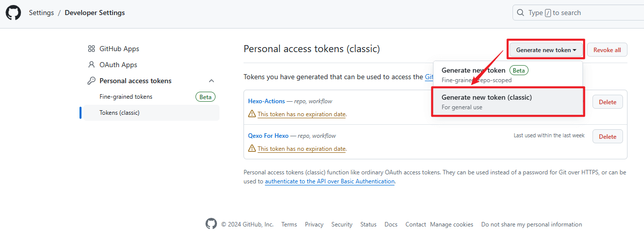Delete the Hexo-Actions token
This screenshot has height=238, width=644.
607,102
